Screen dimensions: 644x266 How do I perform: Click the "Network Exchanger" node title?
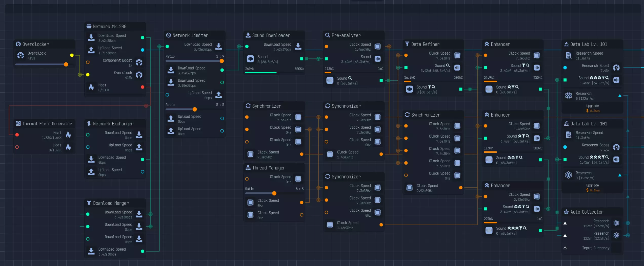113,124
